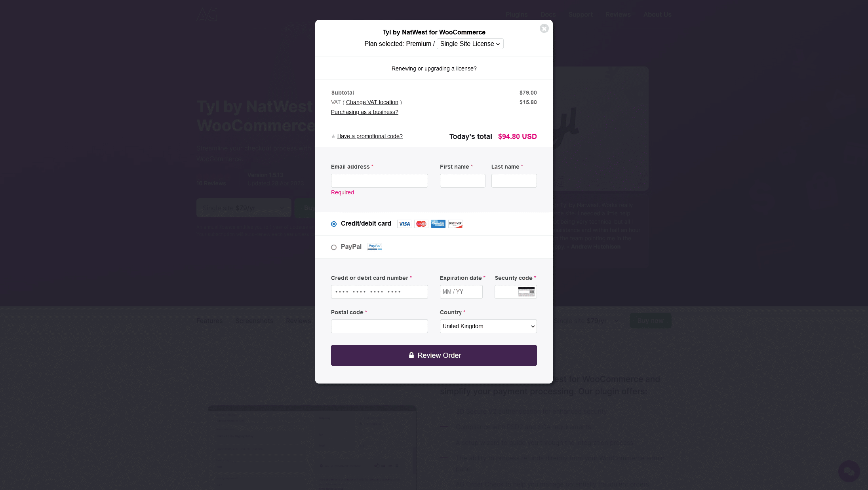868x490 pixels.
Task: Click Have a promotional code link
Action: click(370, 136)
